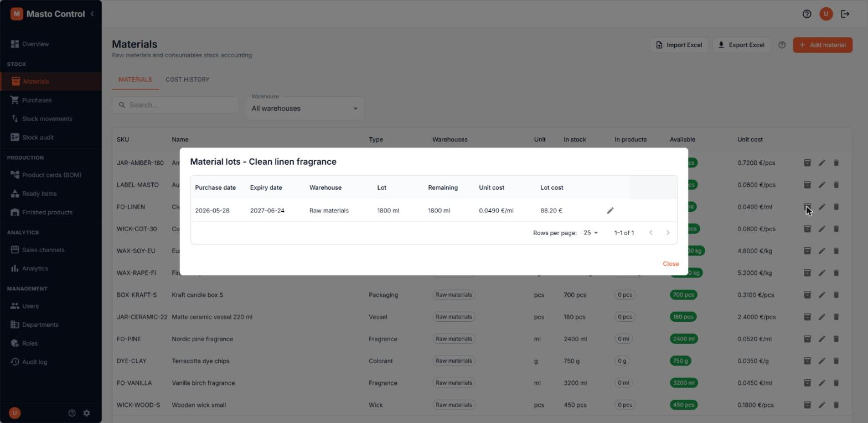Image resolution: width=868 pixels, height=423 pixels.
Task: Click Import Excel button
Action: point(679,45)
